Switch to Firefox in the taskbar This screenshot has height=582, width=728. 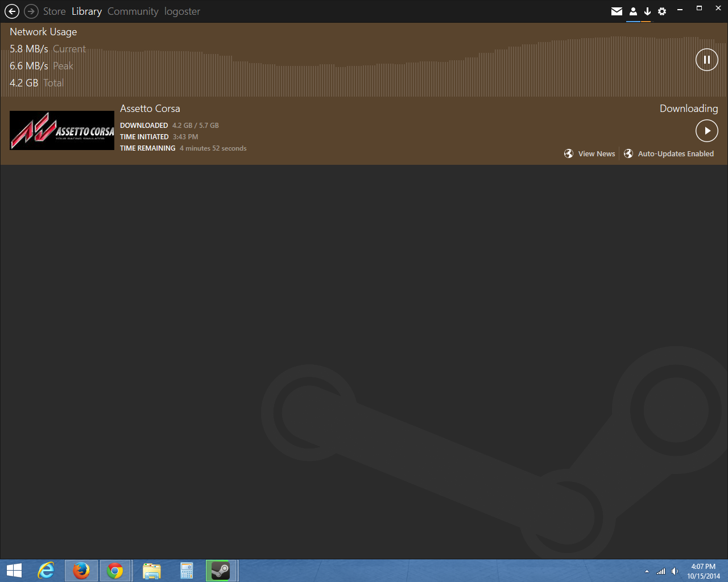click(x=81, y=571)
